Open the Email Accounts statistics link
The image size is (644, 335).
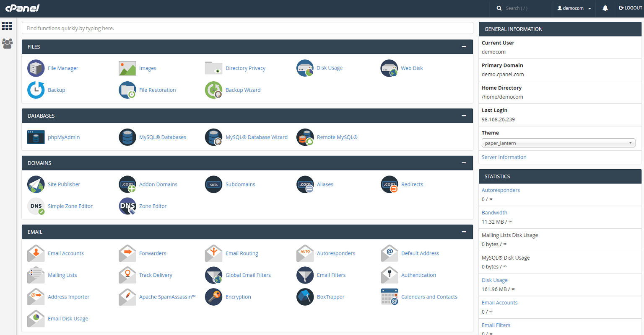point(500,303)
